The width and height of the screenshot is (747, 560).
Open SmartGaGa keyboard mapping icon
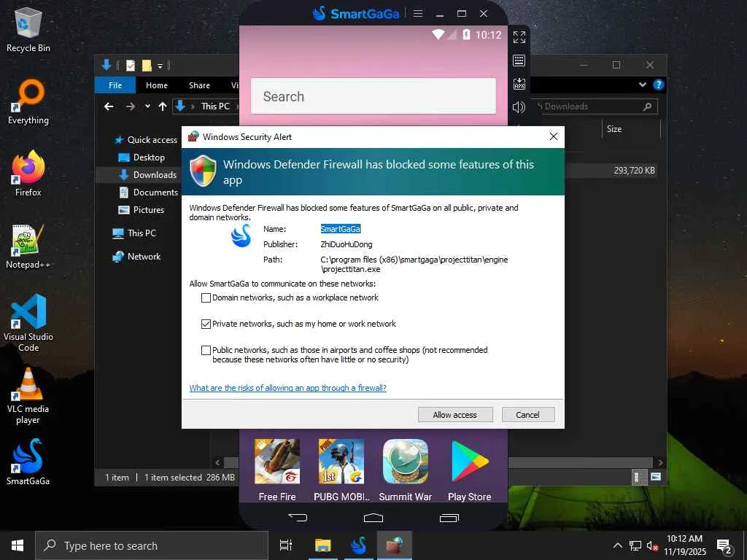(519, 60)
